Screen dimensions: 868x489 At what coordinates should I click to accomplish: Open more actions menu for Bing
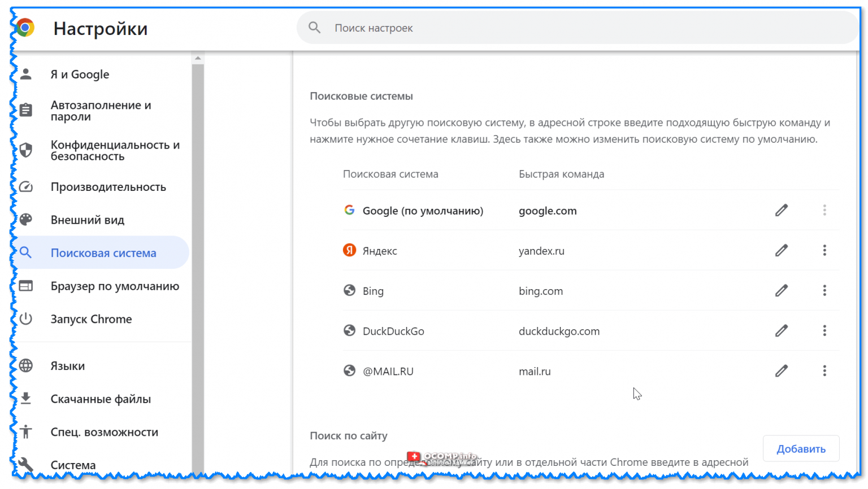click(824, 290)
